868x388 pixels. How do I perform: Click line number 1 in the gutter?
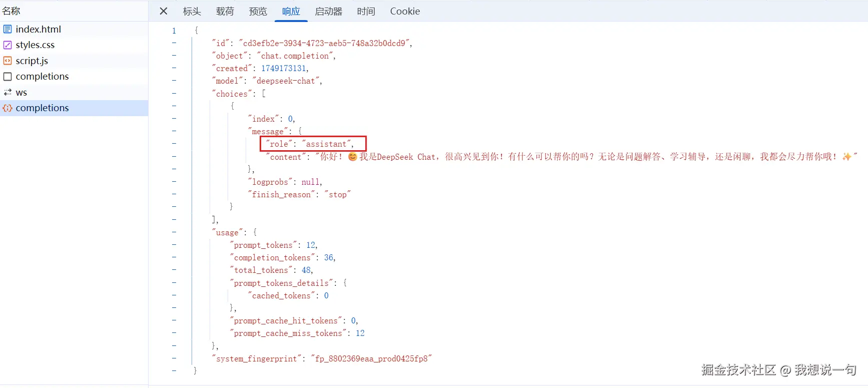click(x=174, y=31)
